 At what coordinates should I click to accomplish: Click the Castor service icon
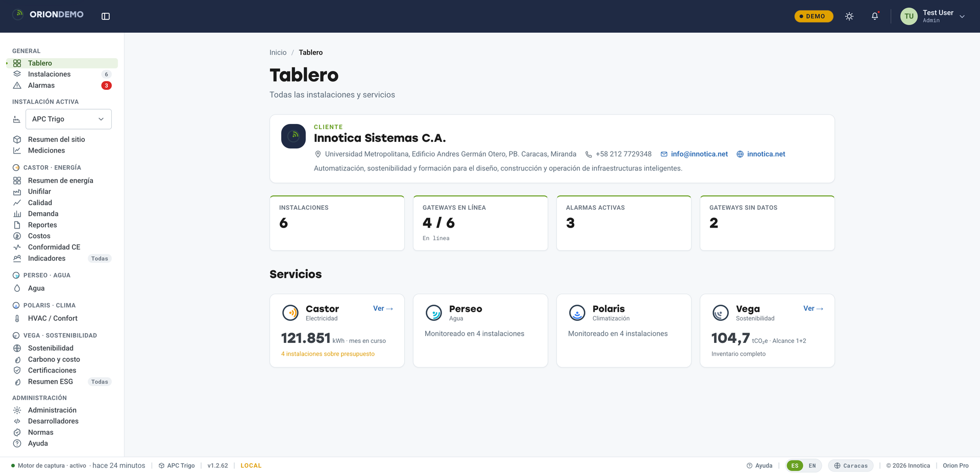(290, 313)
